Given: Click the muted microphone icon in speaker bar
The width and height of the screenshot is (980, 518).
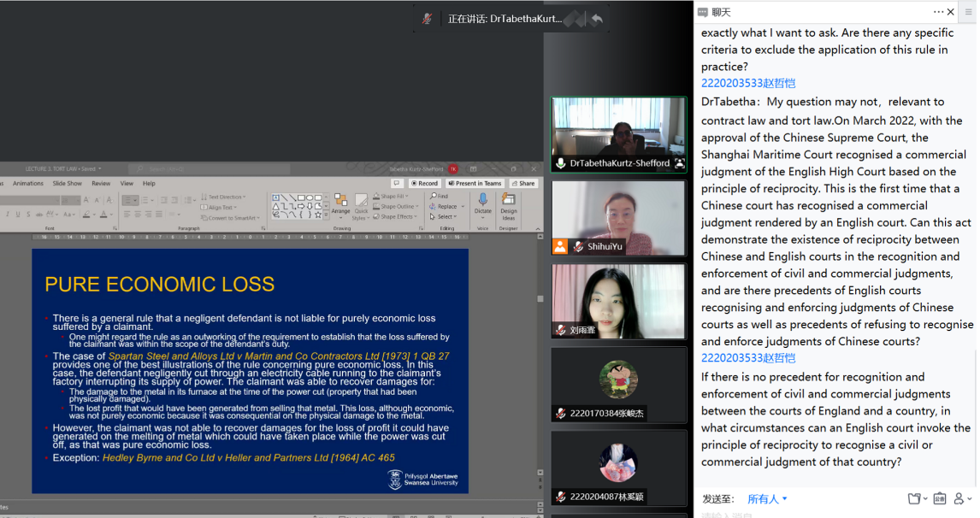Looking at the screenshot, I should (x=427, y=19).
